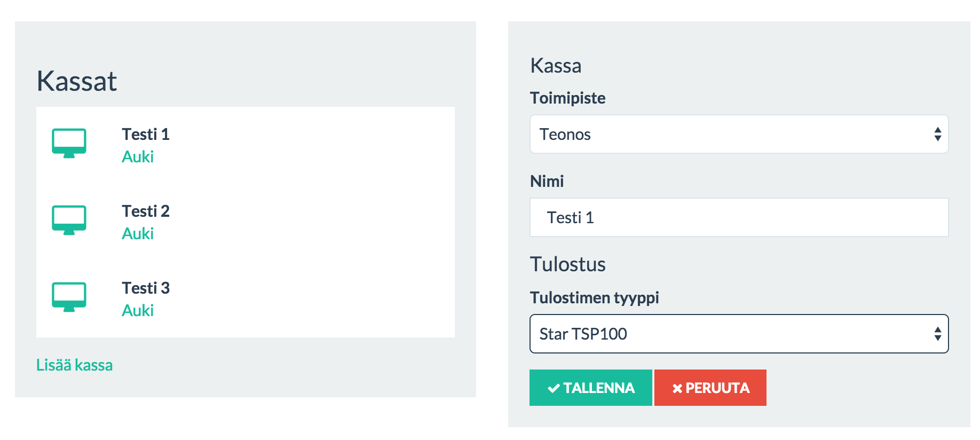Click into the Nimi text field
This screenshot has width=980, height=440.
pyautogui.click(x=739, y=217)
